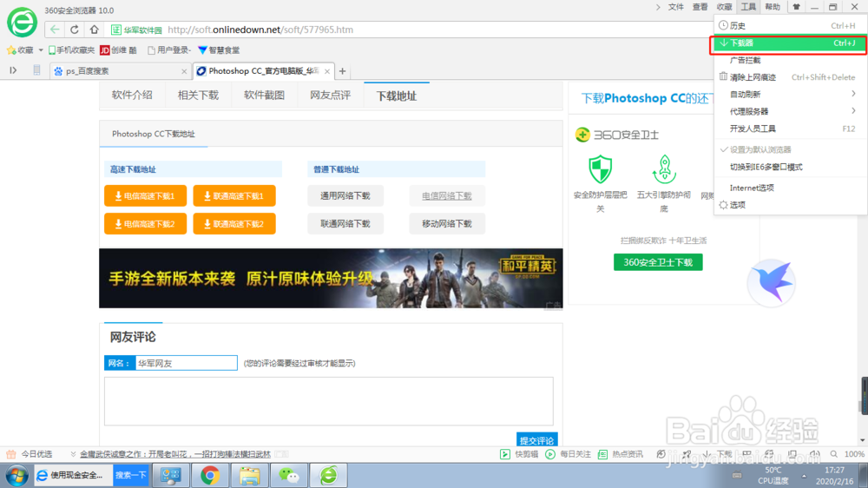Click the comment text area

329,401
